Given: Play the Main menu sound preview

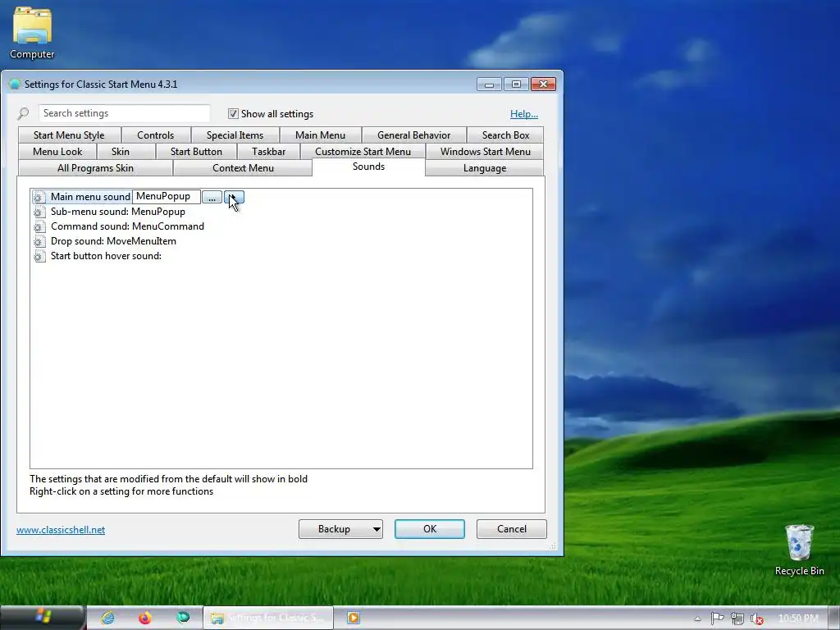Looking at the screenshot, I should coord(234,197).
